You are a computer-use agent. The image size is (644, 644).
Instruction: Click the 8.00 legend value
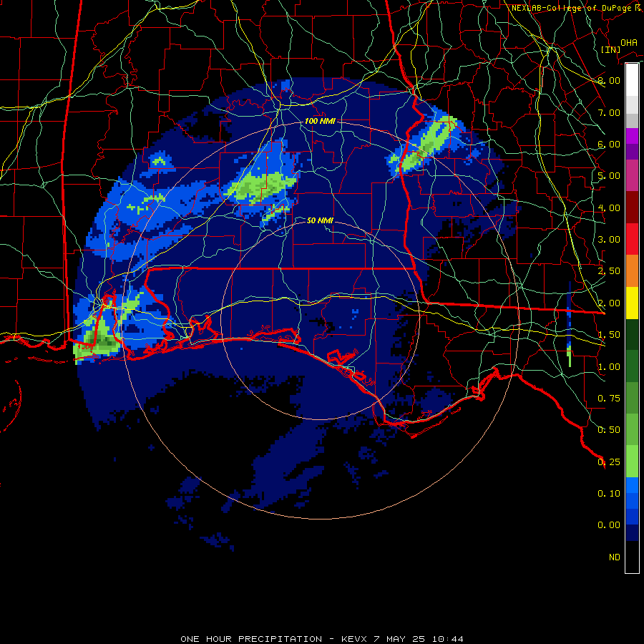[x=609, y=80]
